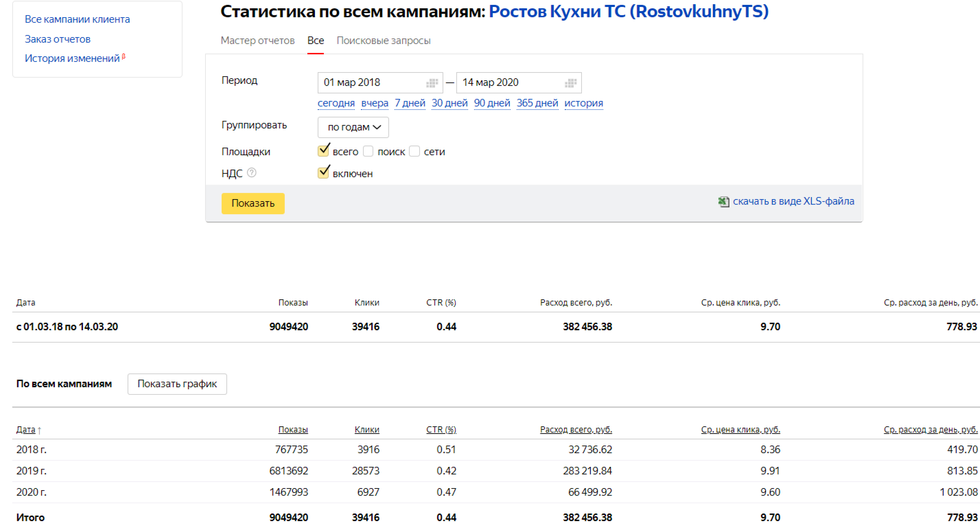This screenshot has width=980, height=532.
Task: Select the "30 дней" period link
Action: [450, 104]
